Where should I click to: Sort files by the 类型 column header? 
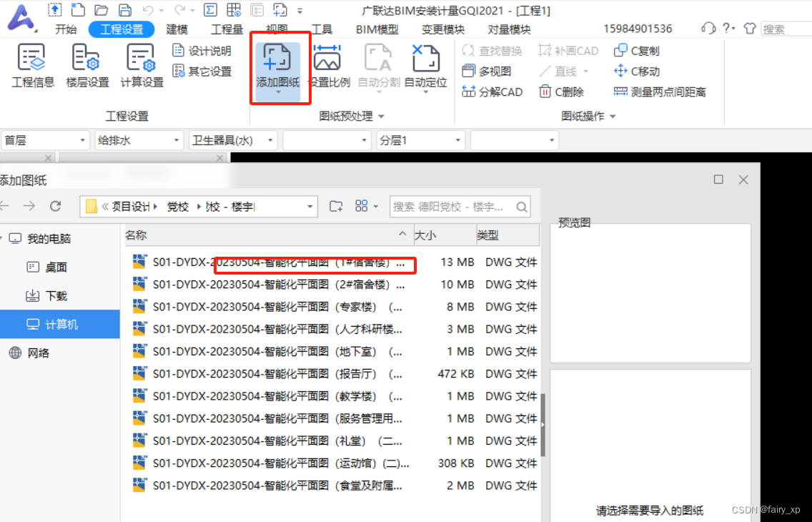tap(508, 235)
